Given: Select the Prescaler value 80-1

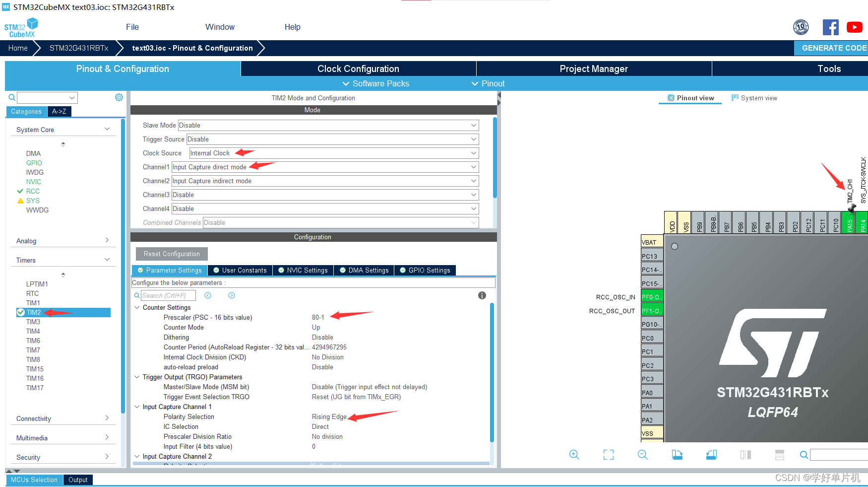Looking at the screenshot, I should point(318,317).
